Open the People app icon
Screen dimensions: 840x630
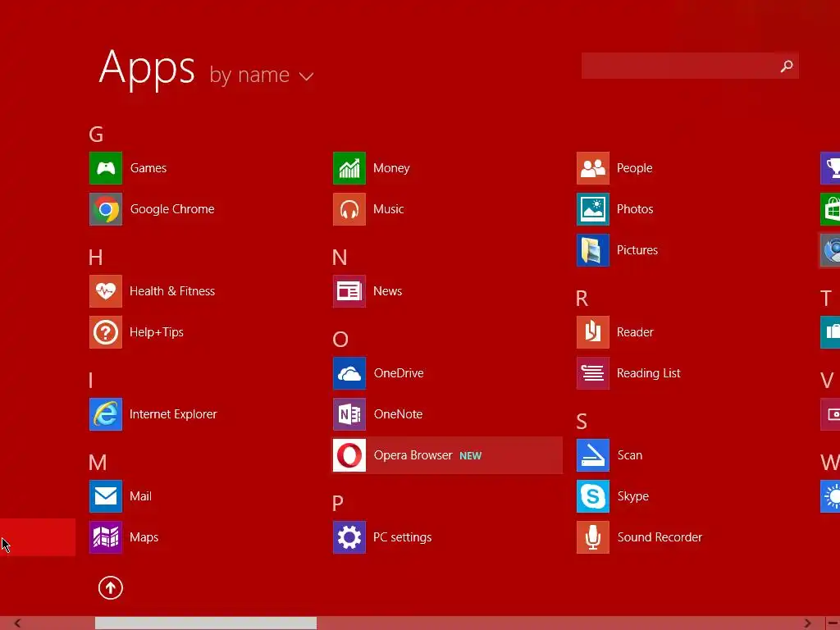pos(593,168)
